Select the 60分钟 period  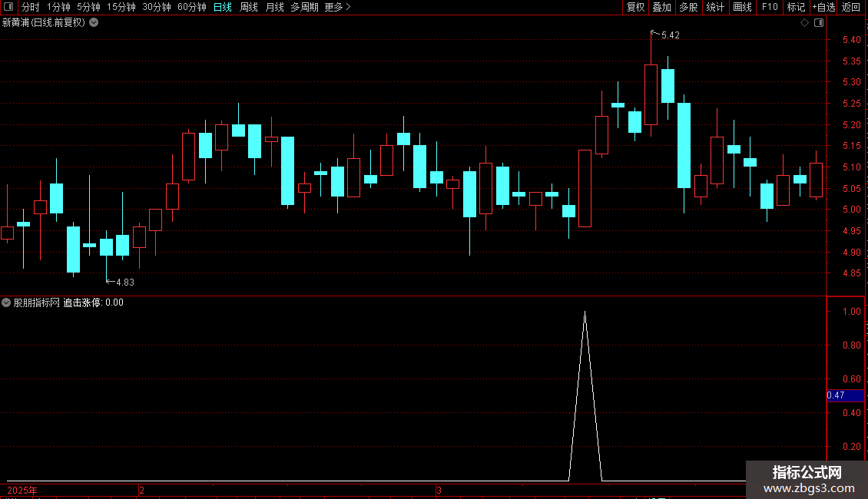(191, 7)
